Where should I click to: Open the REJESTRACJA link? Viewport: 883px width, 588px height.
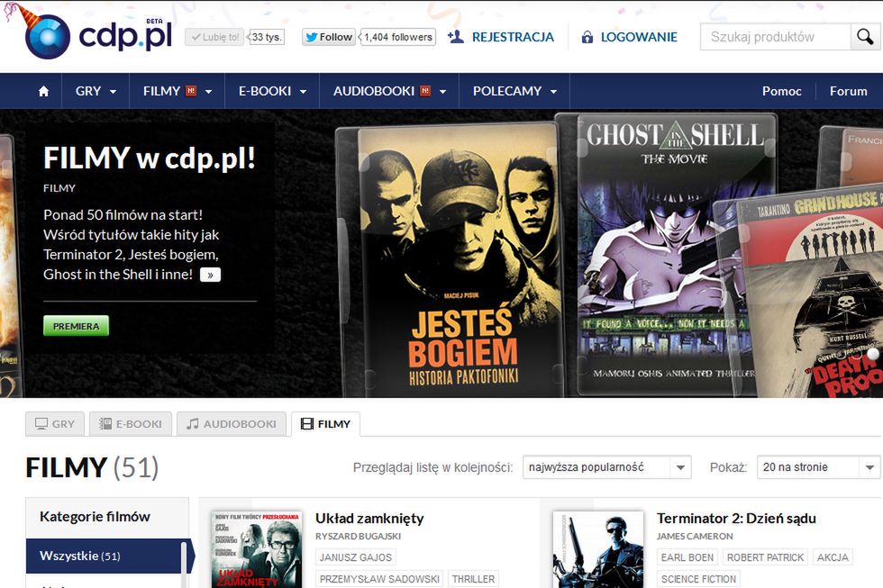tap(513, 37)
